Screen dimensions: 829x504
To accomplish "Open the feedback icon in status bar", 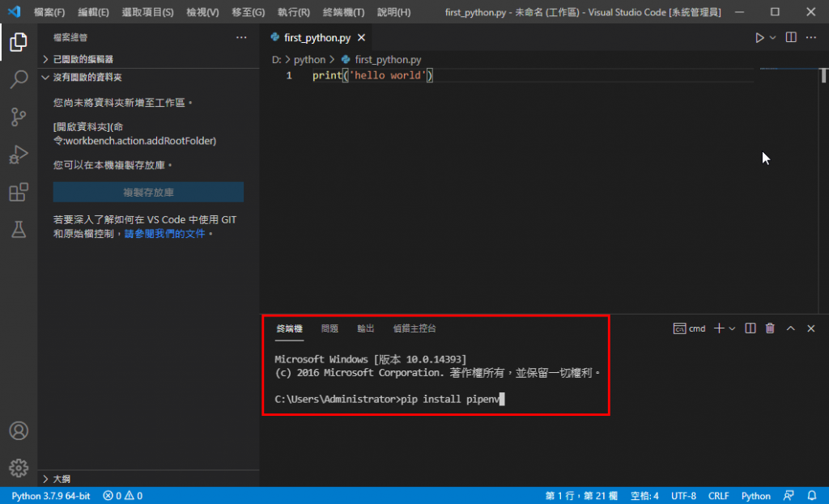I will [789, 496].
